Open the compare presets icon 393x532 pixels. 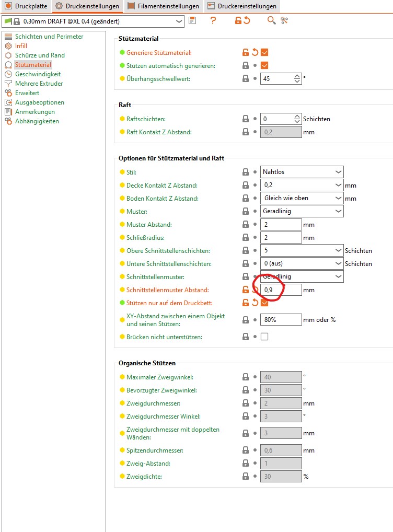point(284,21)
